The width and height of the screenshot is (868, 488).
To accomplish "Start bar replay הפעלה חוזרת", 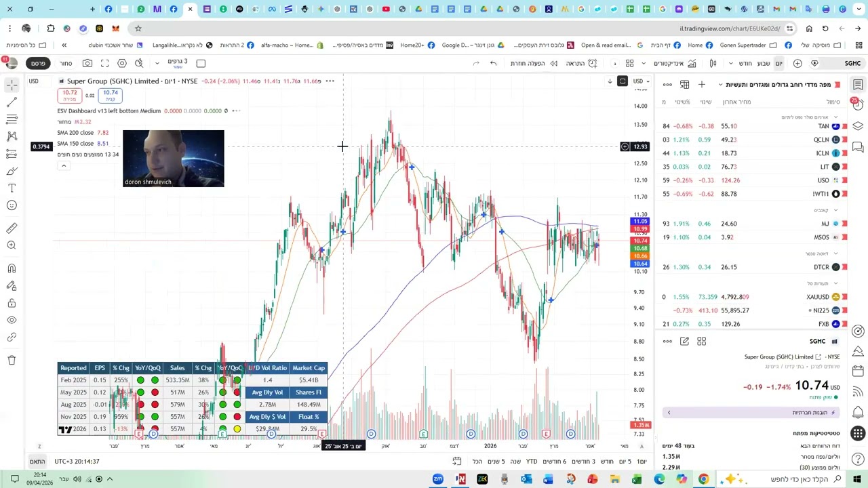I will (534, 63).
